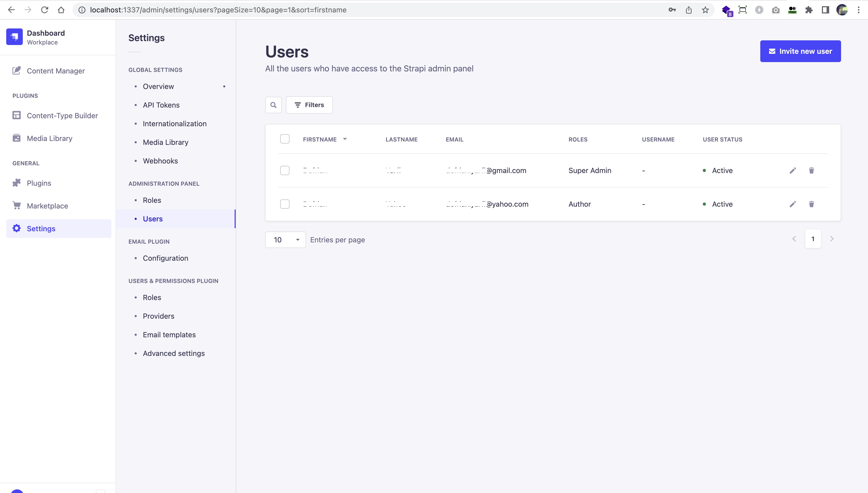Click the Invite new user envelope icon
Screen dimensions: 868x493
pyautogui.click(x=773, y=51)
